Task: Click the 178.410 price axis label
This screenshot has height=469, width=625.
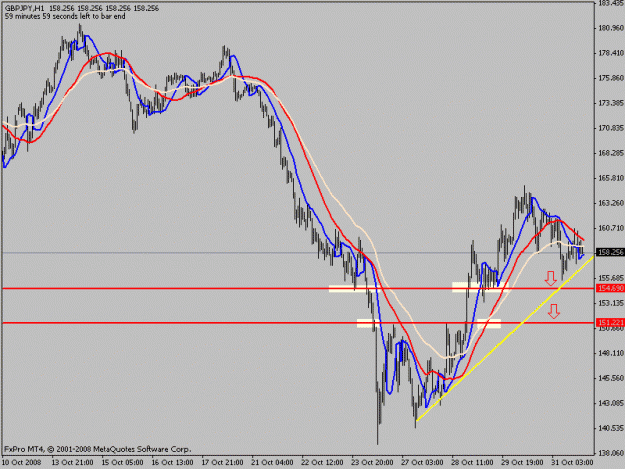Action: point(611,53)
